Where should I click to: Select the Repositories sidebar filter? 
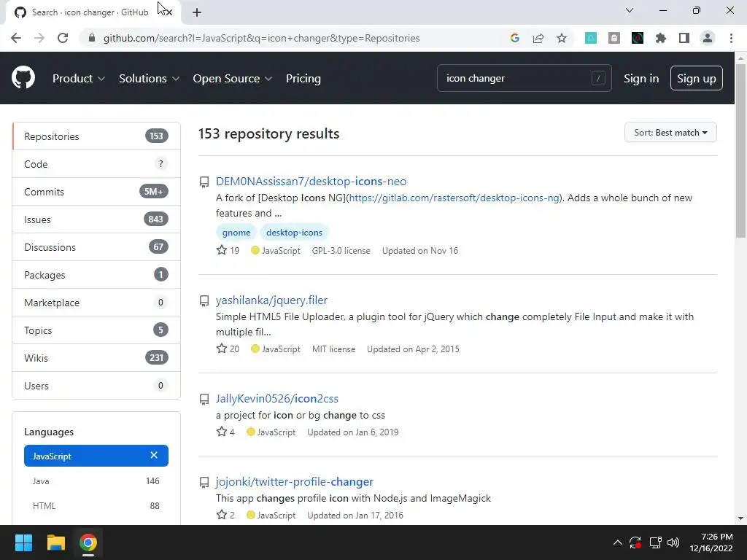pyautogui.click(x=96, y=136)
